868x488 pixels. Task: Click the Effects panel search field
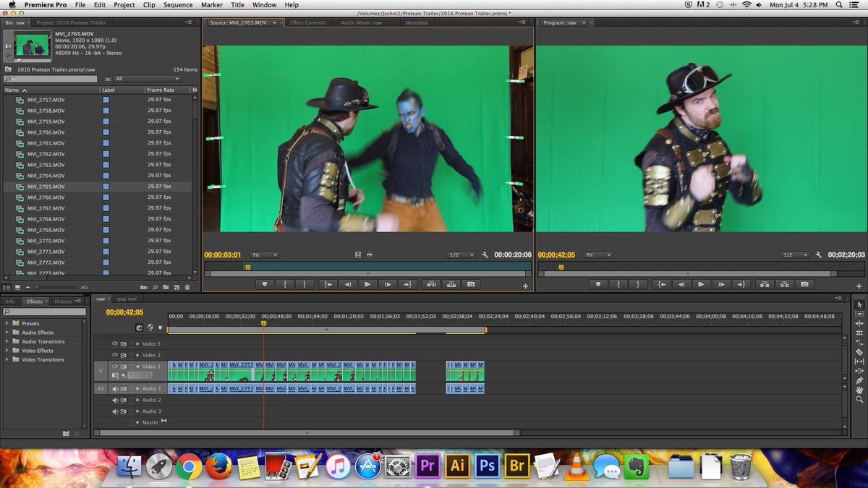click(x=45, y=312)
